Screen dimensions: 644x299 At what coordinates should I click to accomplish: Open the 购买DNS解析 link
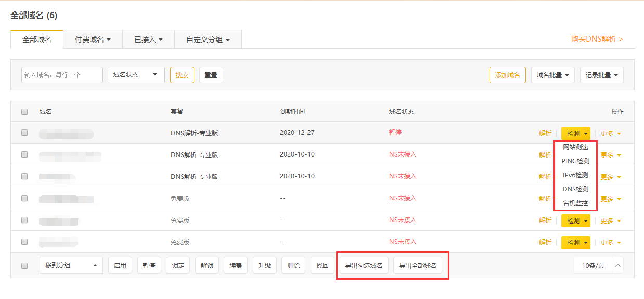point(596,39)
